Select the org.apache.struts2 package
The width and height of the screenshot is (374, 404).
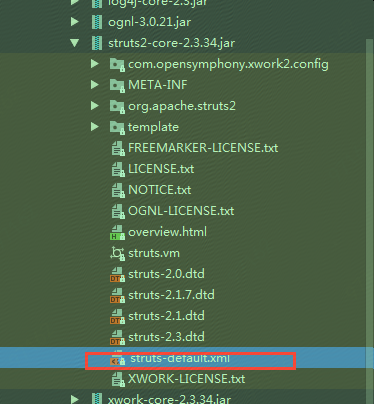click(x=182, y=106)
